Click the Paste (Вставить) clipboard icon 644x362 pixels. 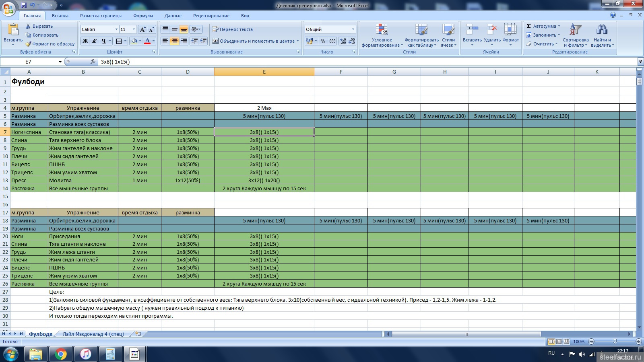pos(13,30)
